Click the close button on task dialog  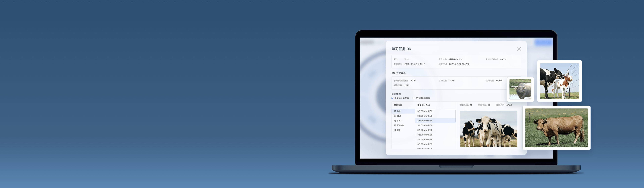click(x=519, y=49)
